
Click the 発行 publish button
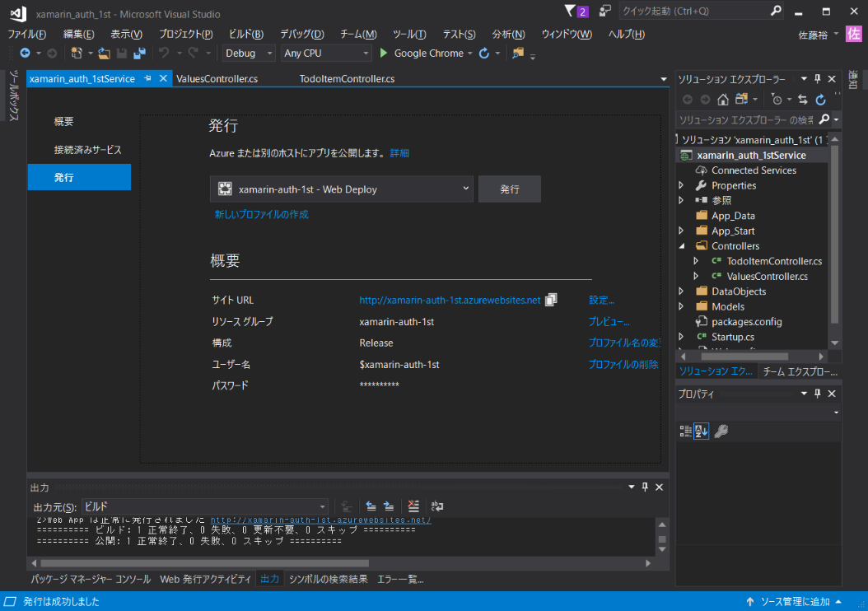509,189
